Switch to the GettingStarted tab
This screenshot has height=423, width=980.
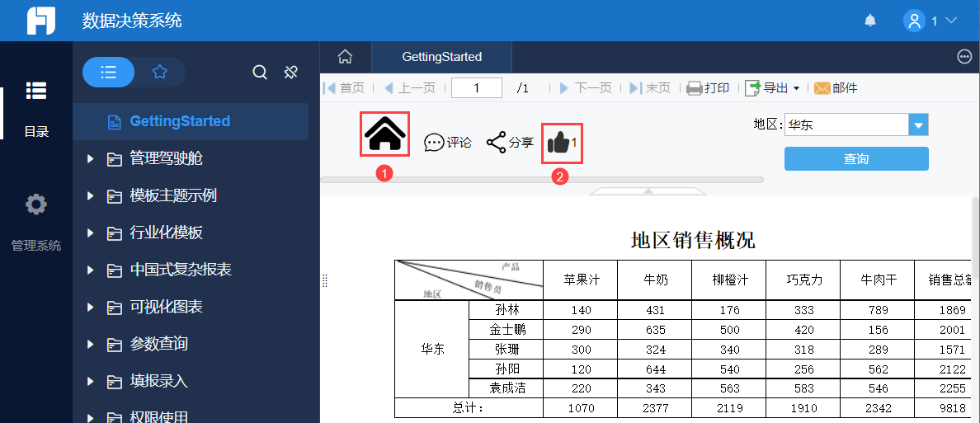442,57
